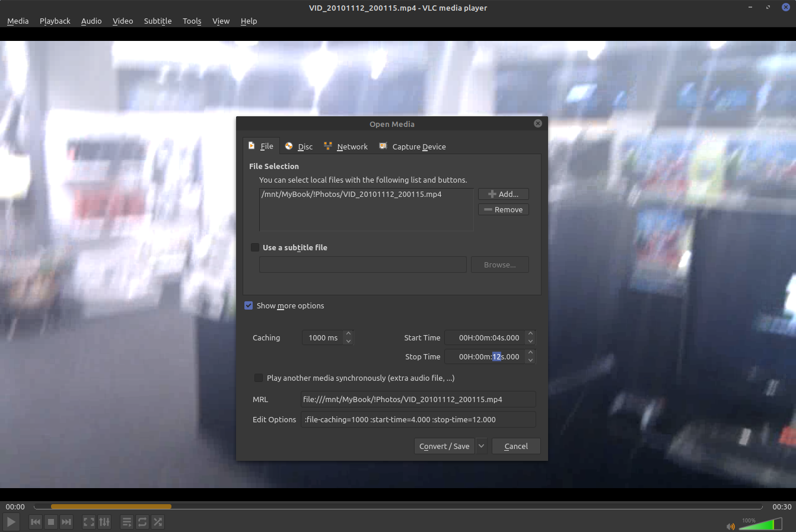796x532 pixels.
Task: Uncheck Show more options
Action: coord(249,305)
